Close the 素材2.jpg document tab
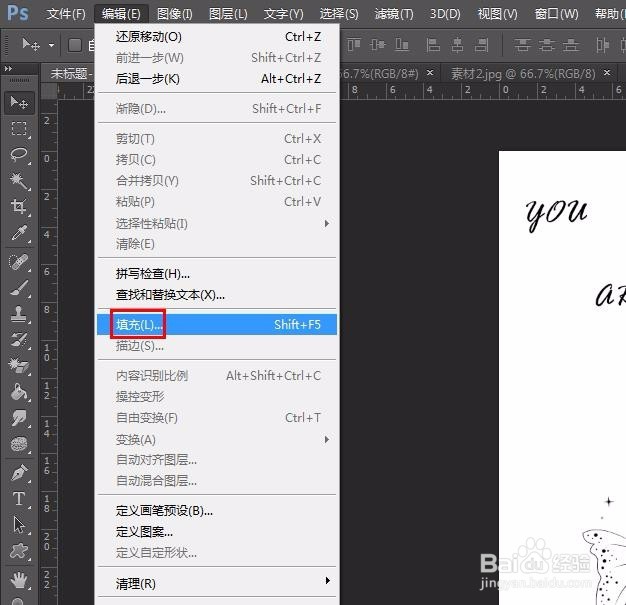The height and width of the screenshot is (605, 626). click(607, 73)
